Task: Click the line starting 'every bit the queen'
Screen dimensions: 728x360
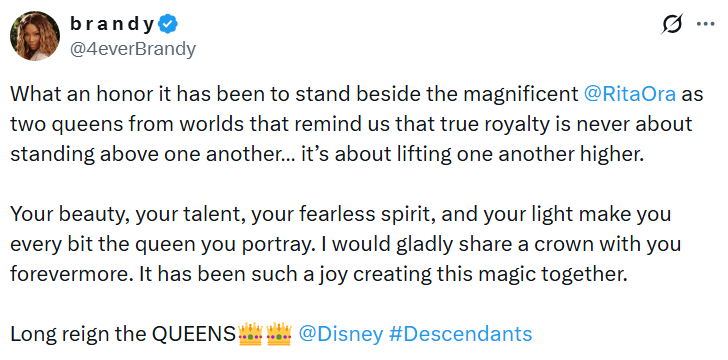Action: [345, 244]
